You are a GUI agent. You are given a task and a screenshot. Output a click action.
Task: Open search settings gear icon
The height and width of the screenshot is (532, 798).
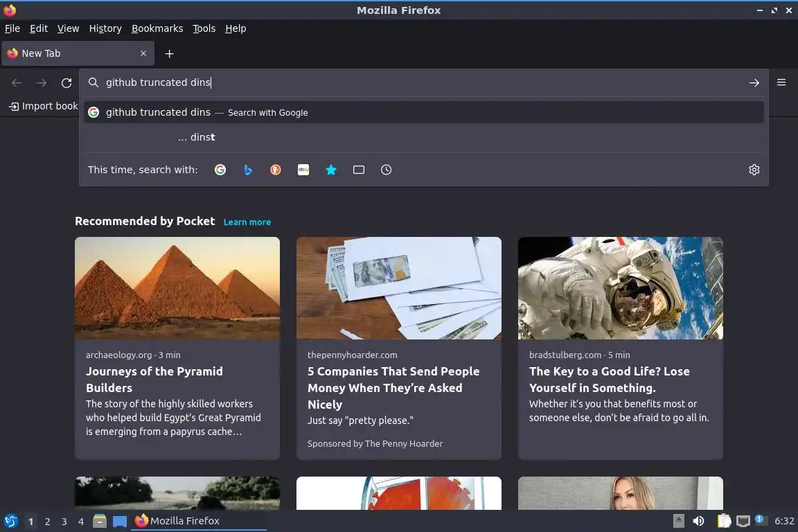(x=754, y=170)
